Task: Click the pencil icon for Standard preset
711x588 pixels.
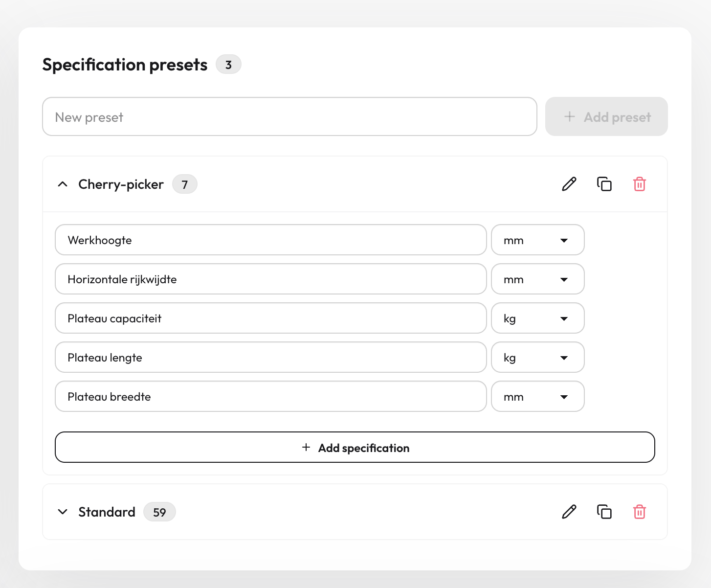Action: (x=569, y=512)
